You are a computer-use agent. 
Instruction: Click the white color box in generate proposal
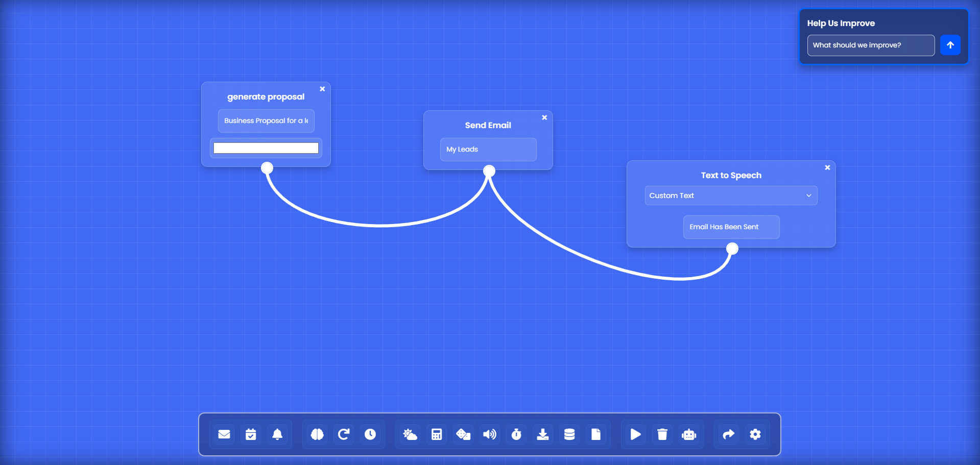point(266,148)
